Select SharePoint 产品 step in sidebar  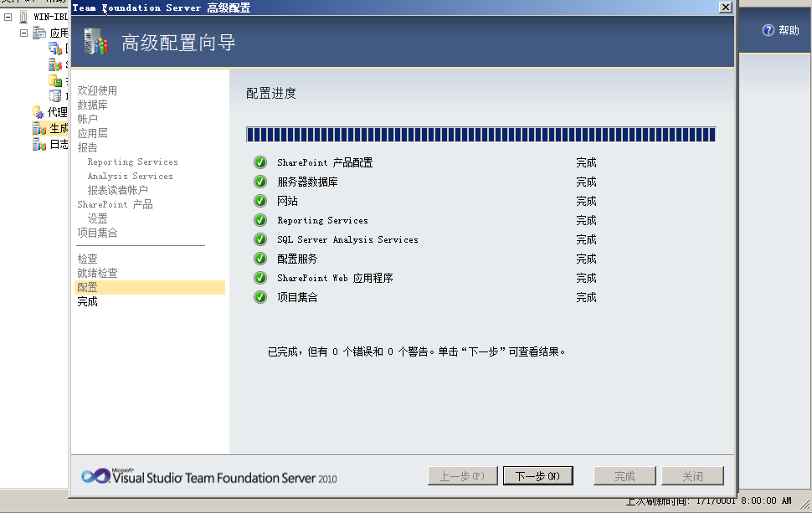tap(115, 204)
